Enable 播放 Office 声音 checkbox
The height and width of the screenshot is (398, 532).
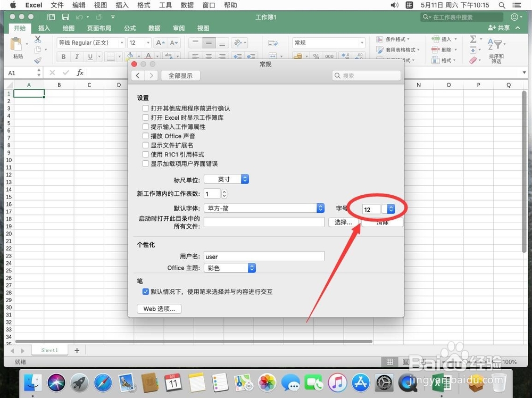(x=146, y=136)
